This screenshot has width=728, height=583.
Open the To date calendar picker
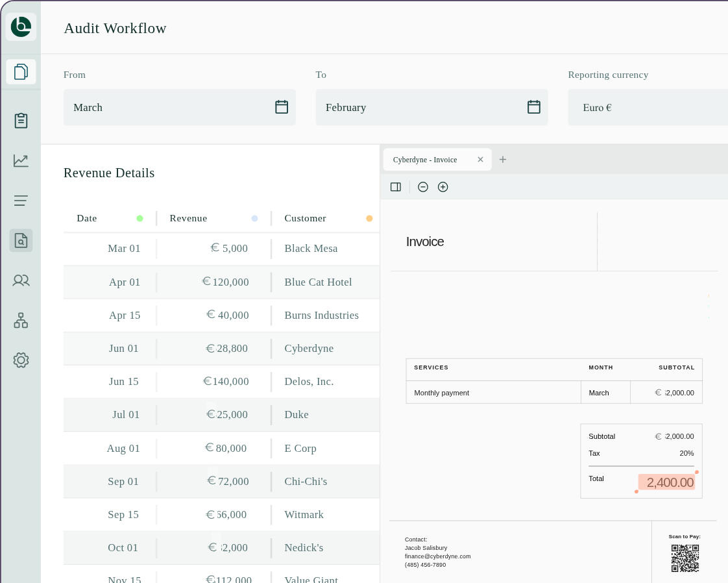click(x=533, y=107)
